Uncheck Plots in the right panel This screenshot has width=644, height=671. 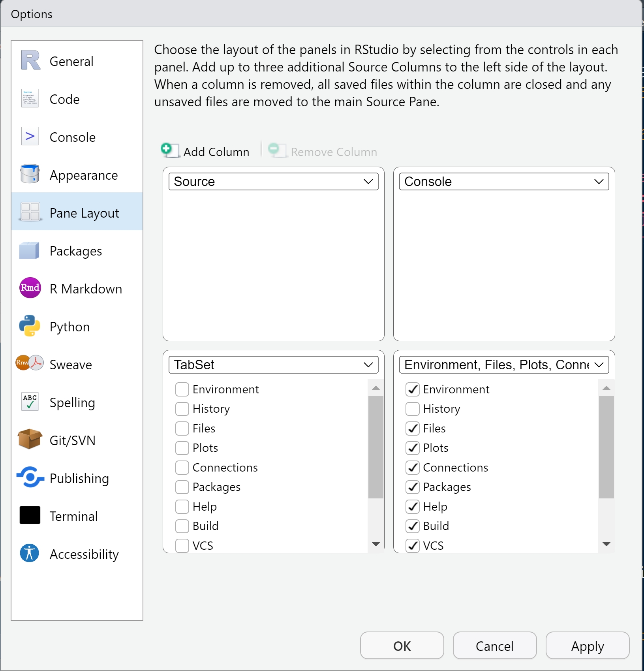coord(413,448)
